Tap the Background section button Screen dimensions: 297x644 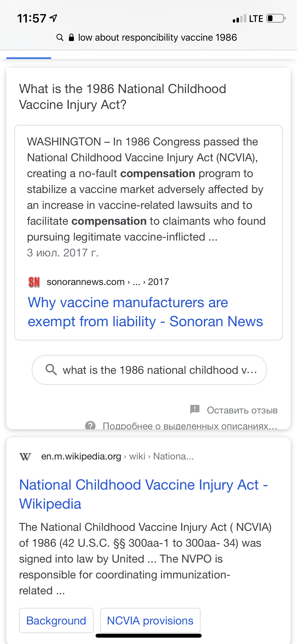(56, 620)
